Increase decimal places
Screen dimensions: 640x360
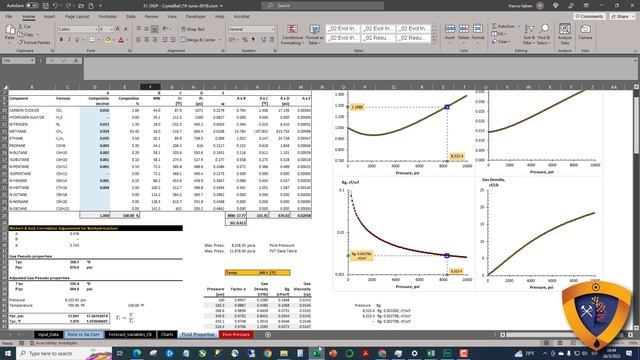click(263, 40)
